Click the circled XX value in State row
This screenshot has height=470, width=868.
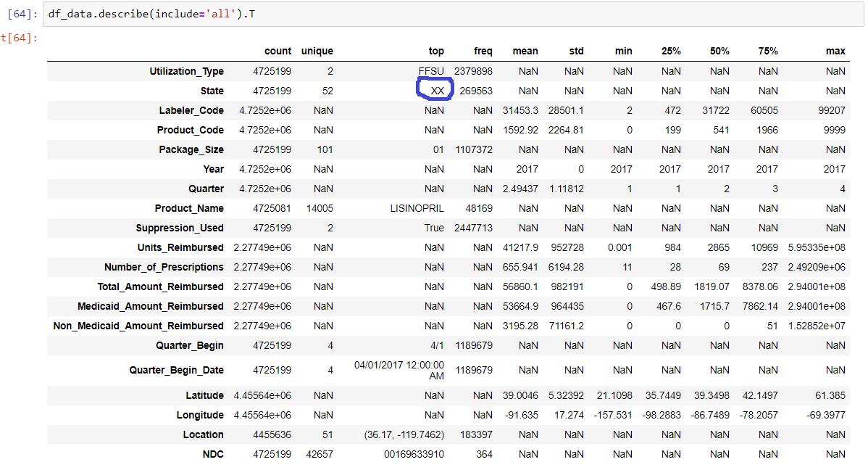pos(437,91)
